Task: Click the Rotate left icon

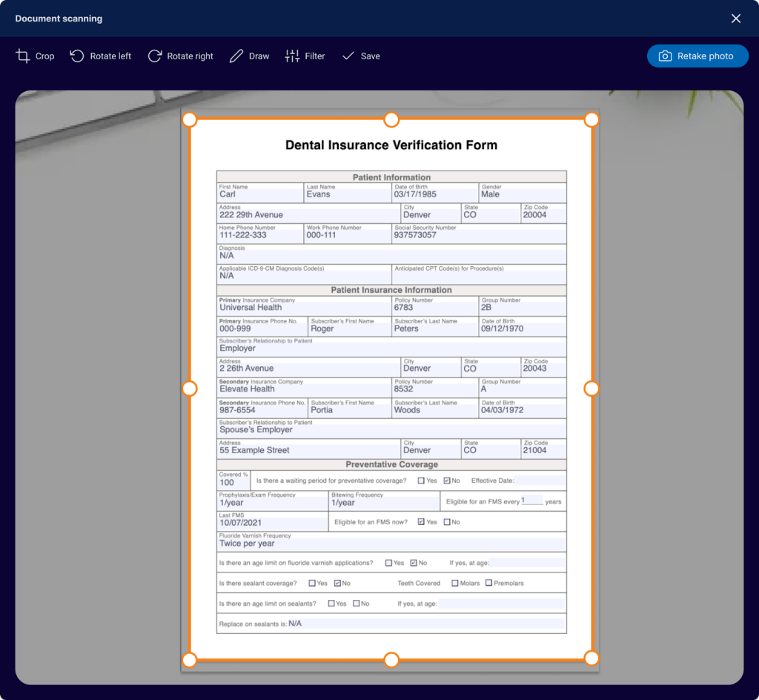Action: tap(77, 56)
